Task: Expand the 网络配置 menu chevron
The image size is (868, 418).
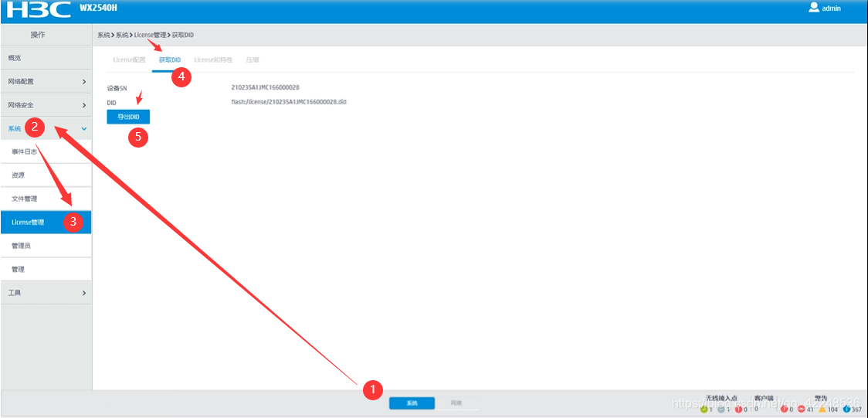Action: 84,82
